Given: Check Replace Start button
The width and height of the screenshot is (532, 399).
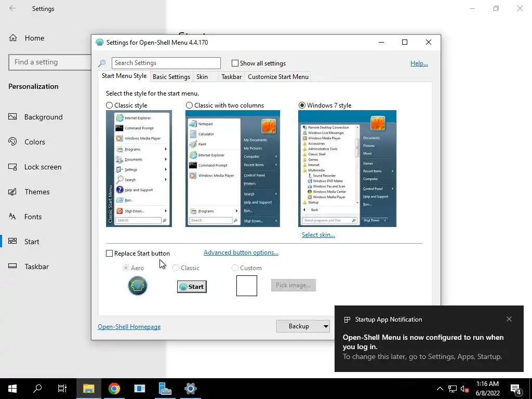Looking at the screenshot, I should coord(109,254).
